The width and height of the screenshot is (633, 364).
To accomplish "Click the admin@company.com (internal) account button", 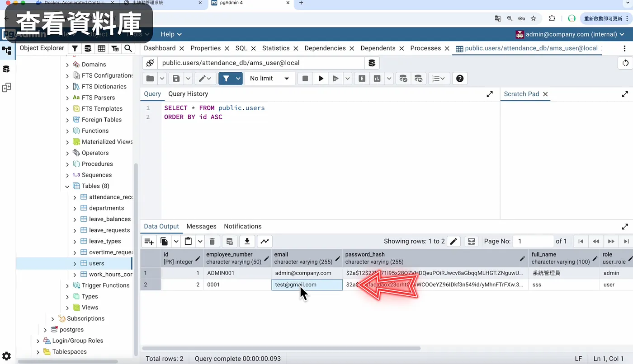I will (x=570, y=34).
